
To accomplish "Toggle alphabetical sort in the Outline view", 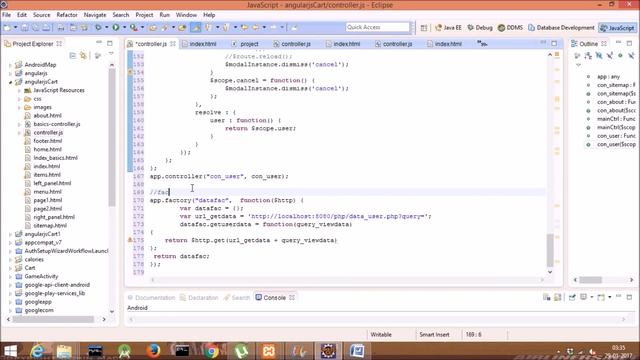I will [588, 56].
